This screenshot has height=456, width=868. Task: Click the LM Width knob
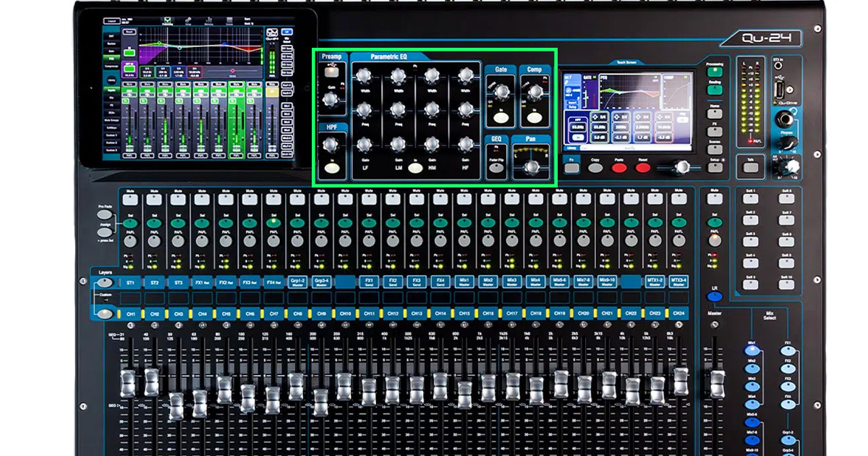(x=398, y=75)
